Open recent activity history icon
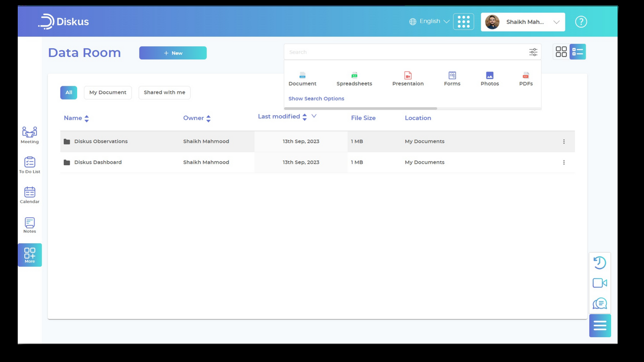Screen dimensions: 644x362 coord(600,262)
